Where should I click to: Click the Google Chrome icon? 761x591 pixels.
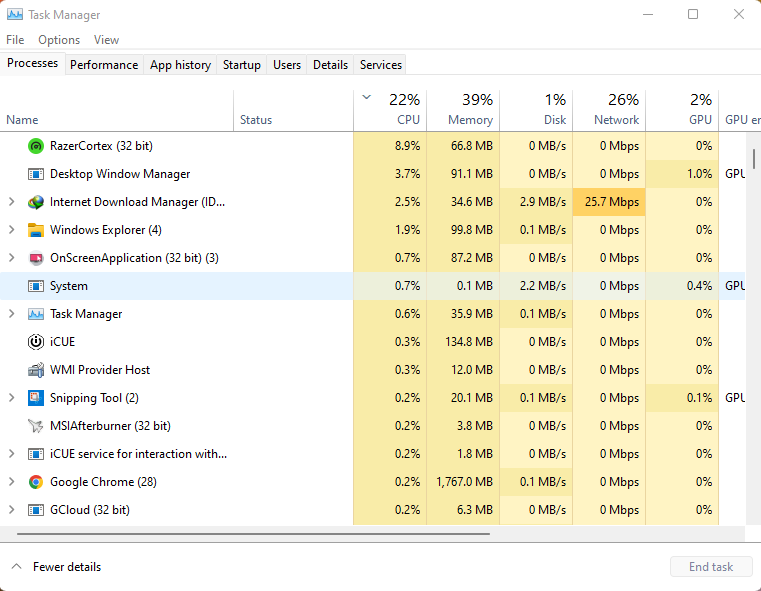pos(36,482)
